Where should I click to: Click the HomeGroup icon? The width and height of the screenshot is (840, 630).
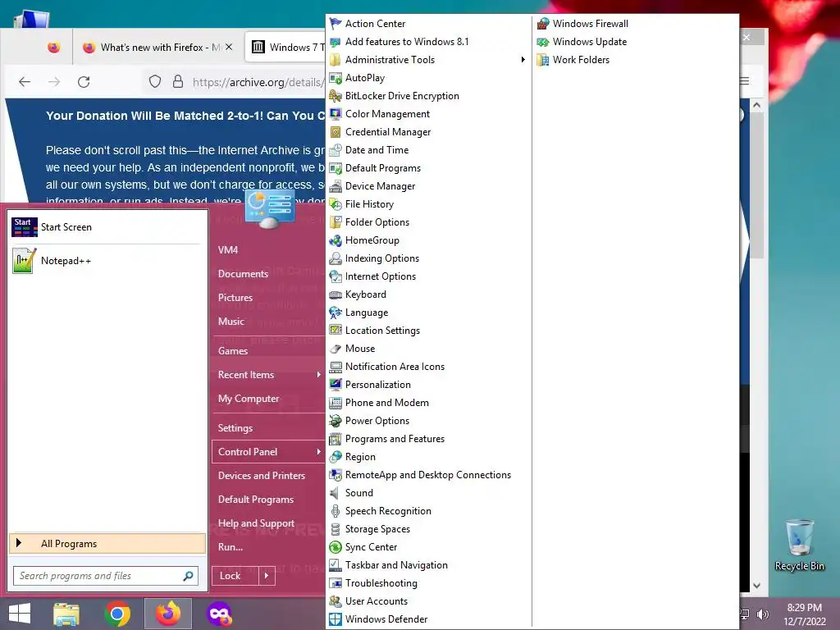(x=336, y=240)
